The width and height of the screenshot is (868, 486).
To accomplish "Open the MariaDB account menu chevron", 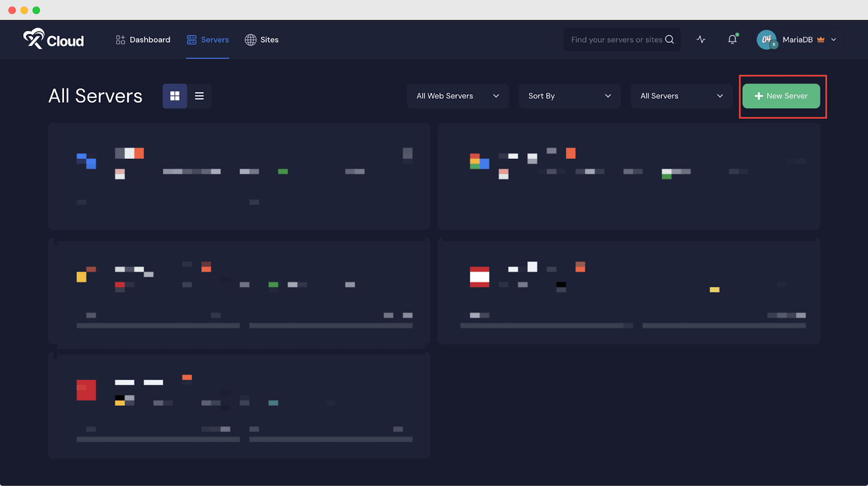I will tap(834, 40).
